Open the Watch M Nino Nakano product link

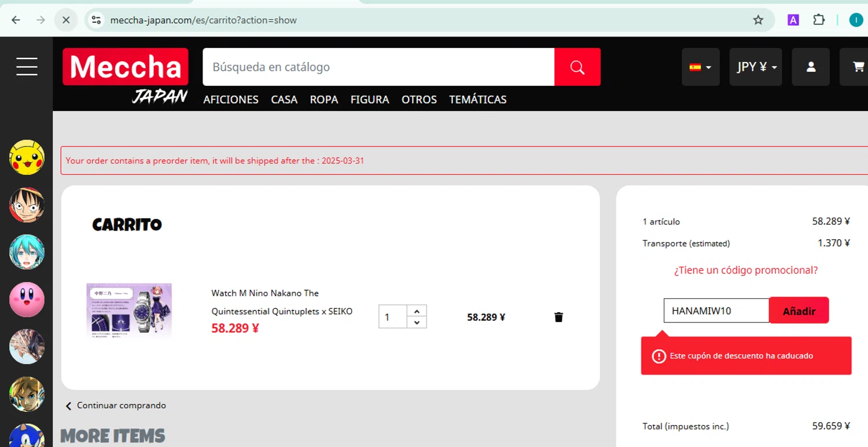coord(282,302)
